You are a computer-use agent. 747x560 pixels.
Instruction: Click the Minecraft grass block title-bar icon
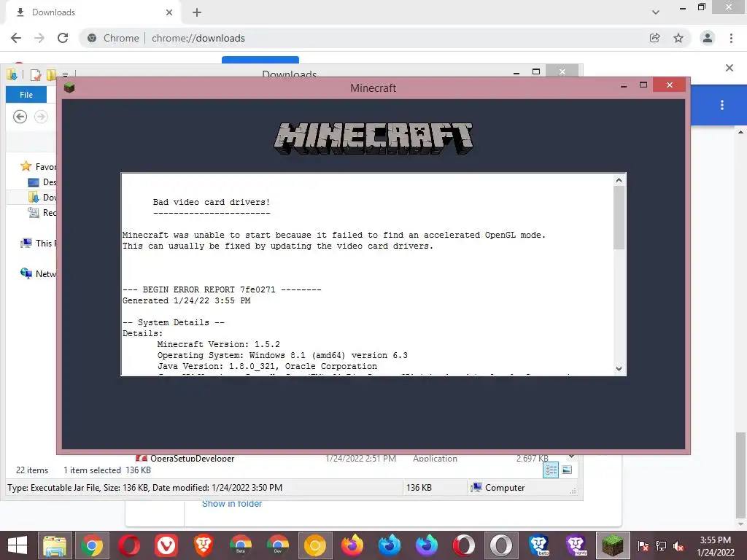tap(69, 87)
